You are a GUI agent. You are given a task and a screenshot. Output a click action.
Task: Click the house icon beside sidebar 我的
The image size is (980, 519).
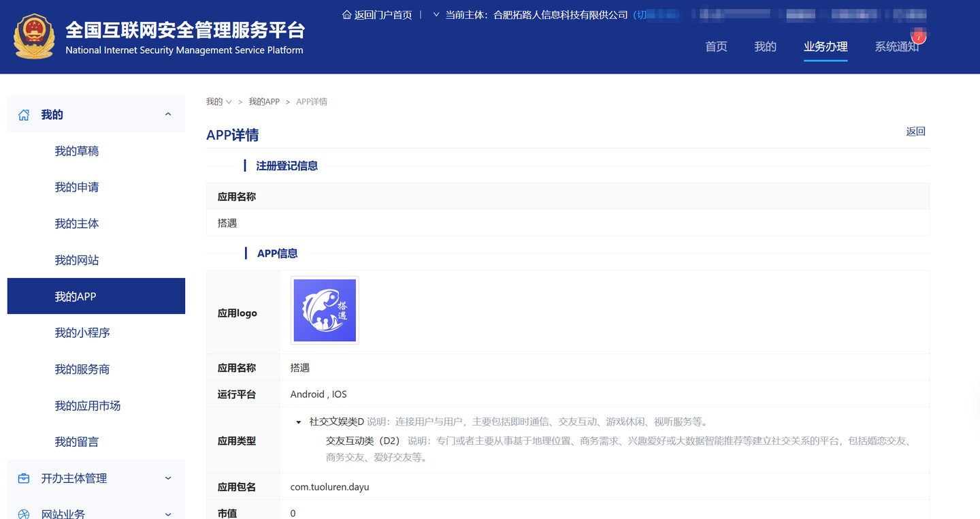tap(24, 115)
